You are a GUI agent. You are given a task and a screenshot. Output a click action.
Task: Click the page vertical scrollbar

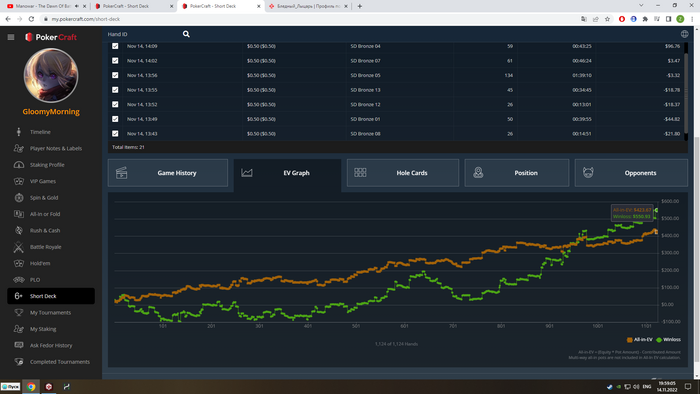(x=696, y=250)
